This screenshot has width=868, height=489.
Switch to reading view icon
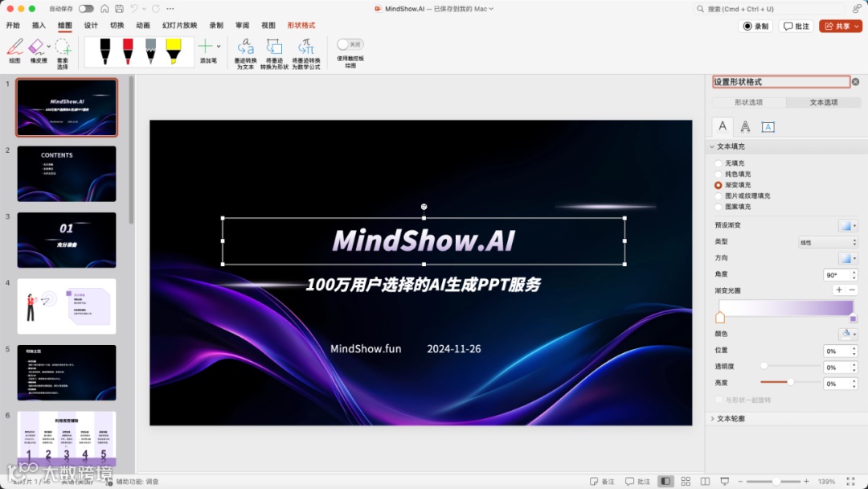(705, 481)
